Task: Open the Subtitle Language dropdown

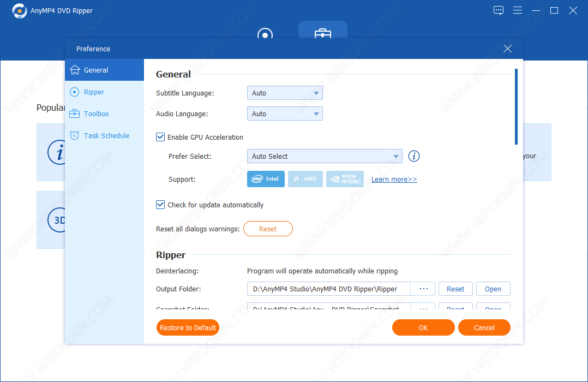Action: tap(285, 93)
